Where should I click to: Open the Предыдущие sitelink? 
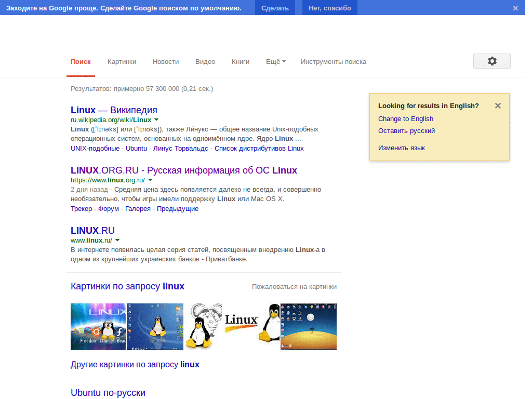pos(178,209)
